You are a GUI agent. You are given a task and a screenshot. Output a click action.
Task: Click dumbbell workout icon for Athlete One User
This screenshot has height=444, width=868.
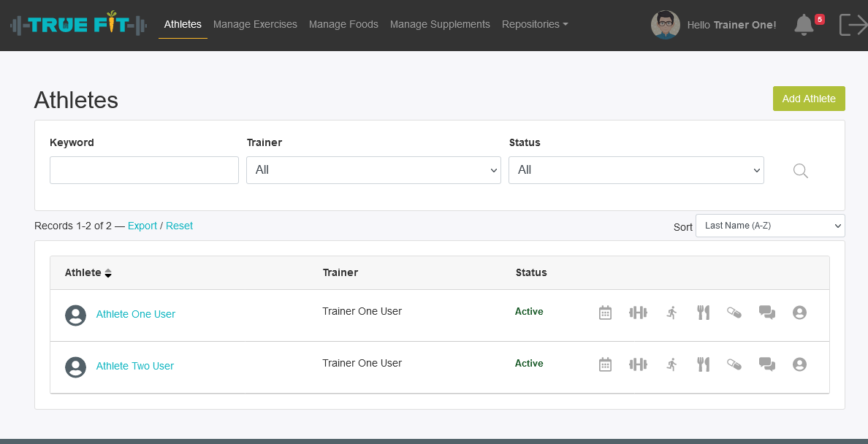coord(638,313)
